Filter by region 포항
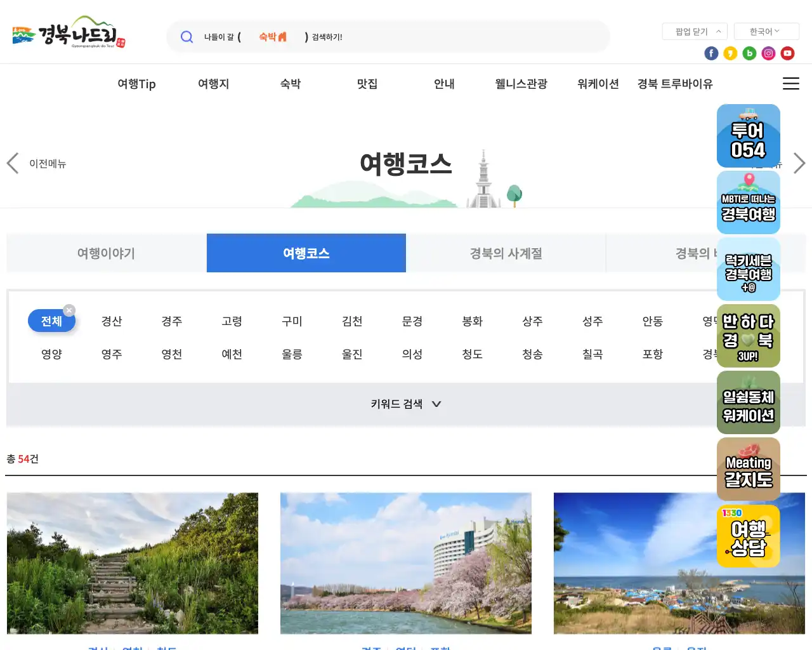Image resolution: width=812 pixels, height=650 pixels. coord(653,354)
